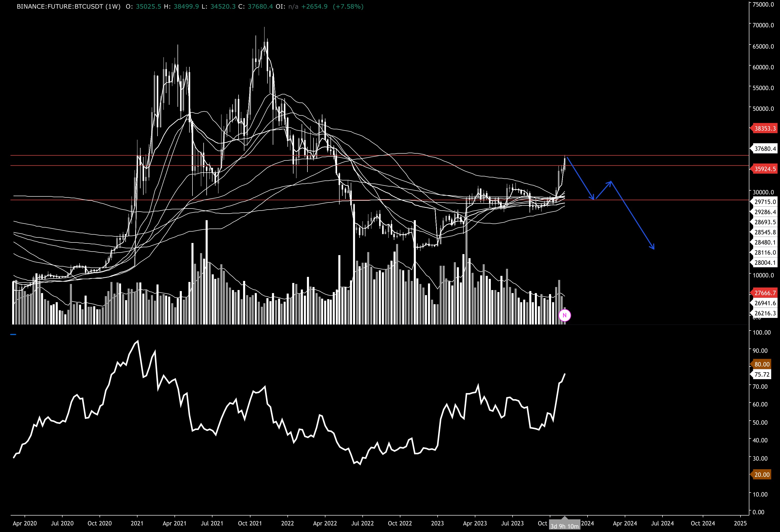Click the high value 38499.9 in the legend
The height and width of the screenshot is (532, 780).
pyautogui.click(x=186, y=6)
